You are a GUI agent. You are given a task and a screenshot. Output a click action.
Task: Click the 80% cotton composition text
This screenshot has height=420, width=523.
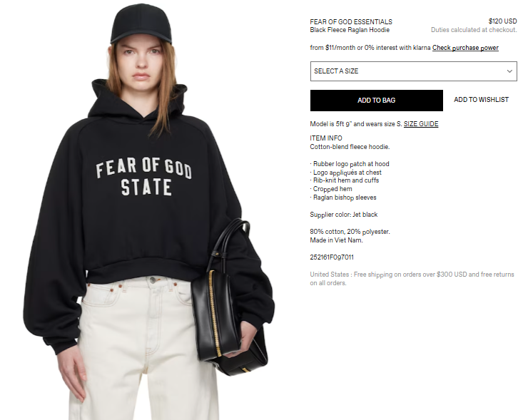pyautogui.click(x=350, y=232)
